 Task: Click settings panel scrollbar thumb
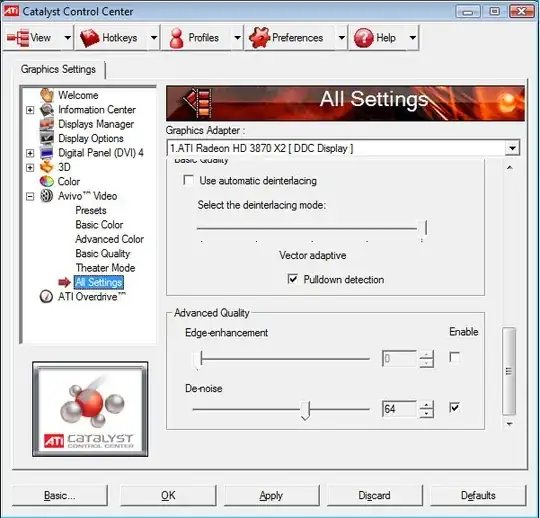point(509,371)
